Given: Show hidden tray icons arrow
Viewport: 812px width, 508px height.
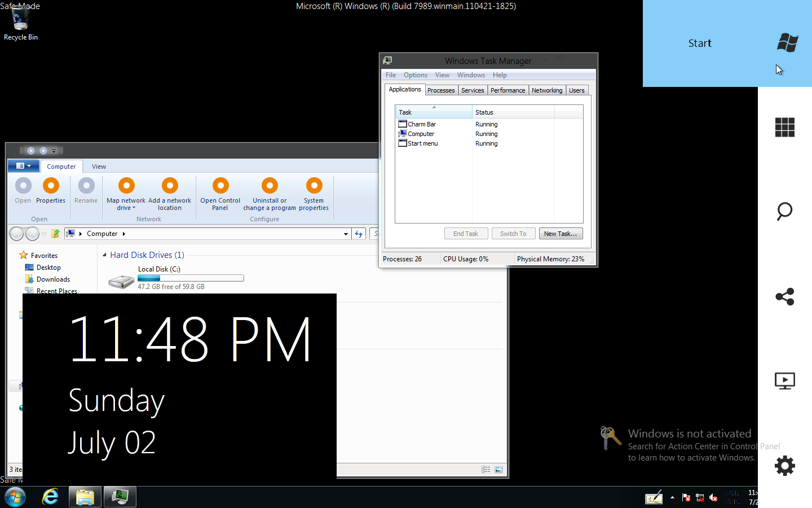Looking at the screenshot, I should tap(672, 497).
